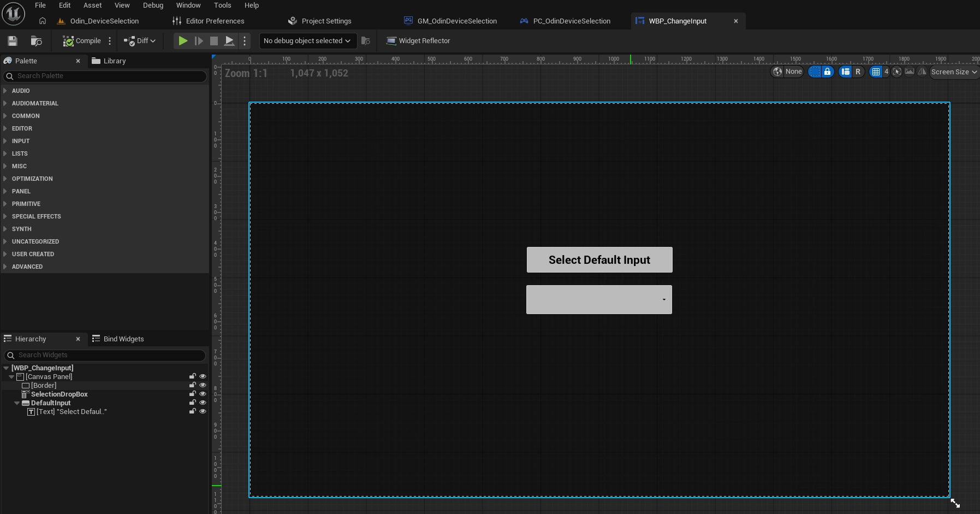The height and width of the screenshot is (514, 980).
Task: Open the Help menu
Action: pyautogui.click(x=252, y=5)
